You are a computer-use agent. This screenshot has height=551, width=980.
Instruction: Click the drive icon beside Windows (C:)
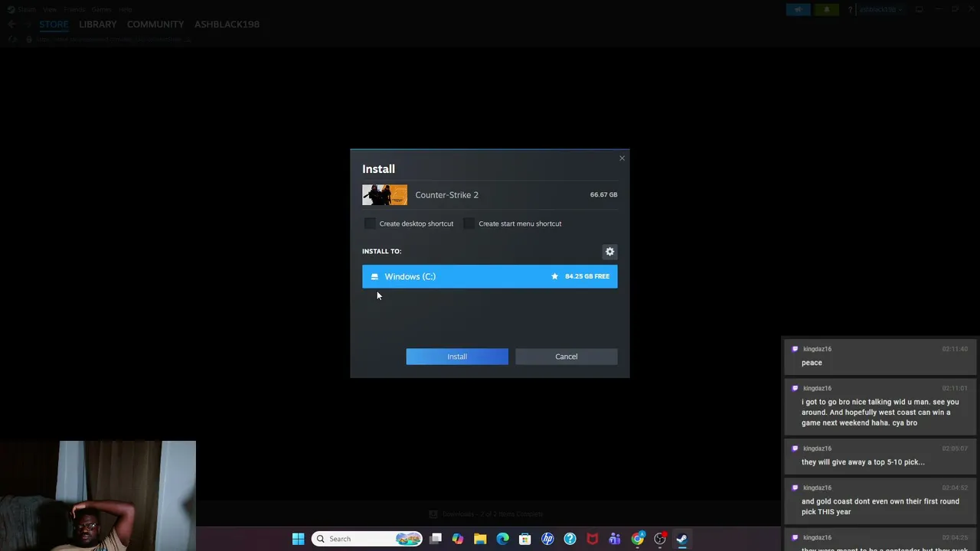[374, 276]
